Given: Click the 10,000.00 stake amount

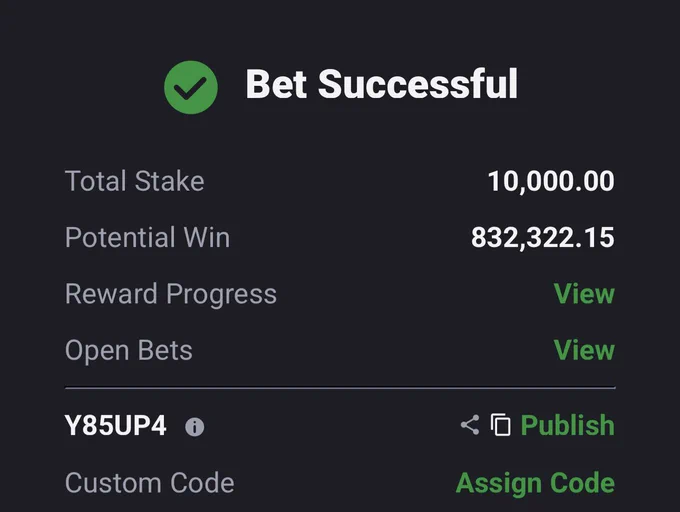Looking at the screenshot, I should (551, 181).
